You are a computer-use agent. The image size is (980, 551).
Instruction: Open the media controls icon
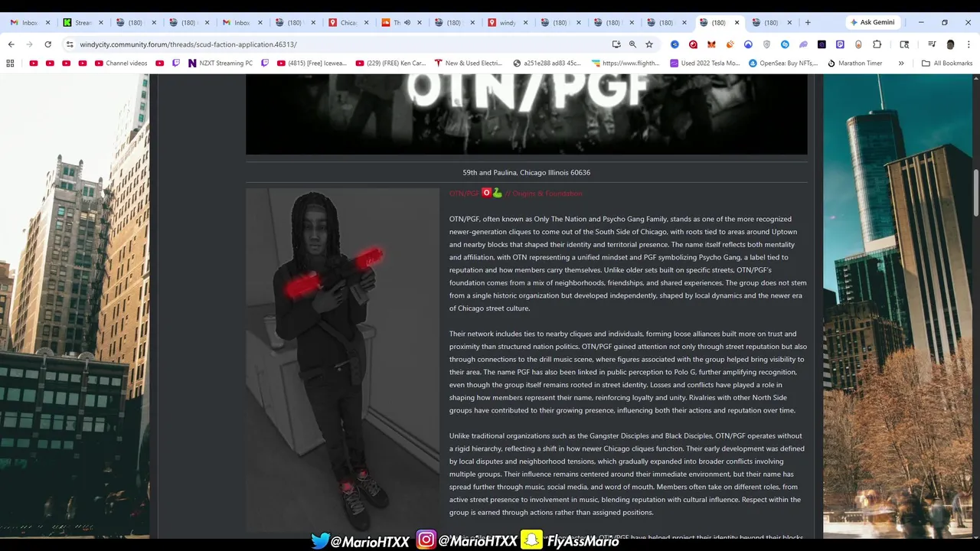[x=932, y=44]
